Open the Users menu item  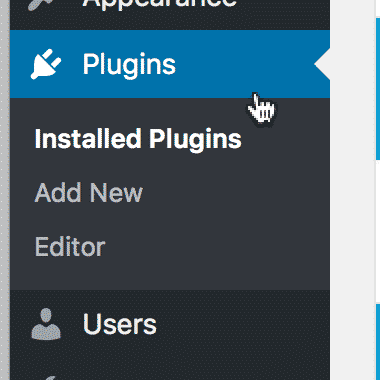click(x=120, y=324)
